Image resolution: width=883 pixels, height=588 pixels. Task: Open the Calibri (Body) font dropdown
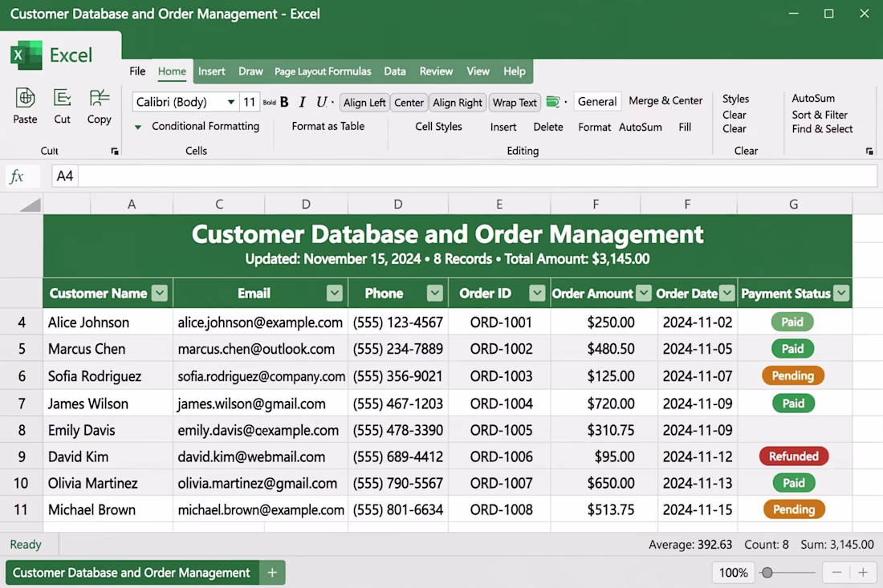click(231, 102)
